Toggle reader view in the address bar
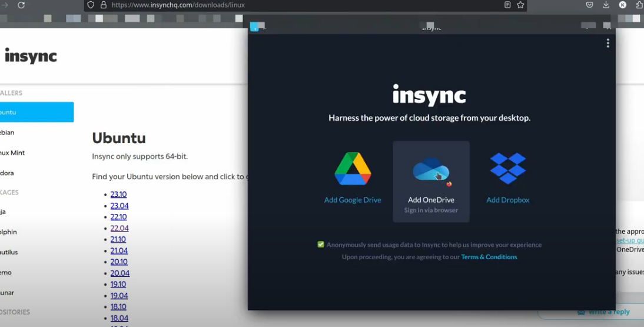This screenshot has width=644, height=327. (x=507, y=5)
